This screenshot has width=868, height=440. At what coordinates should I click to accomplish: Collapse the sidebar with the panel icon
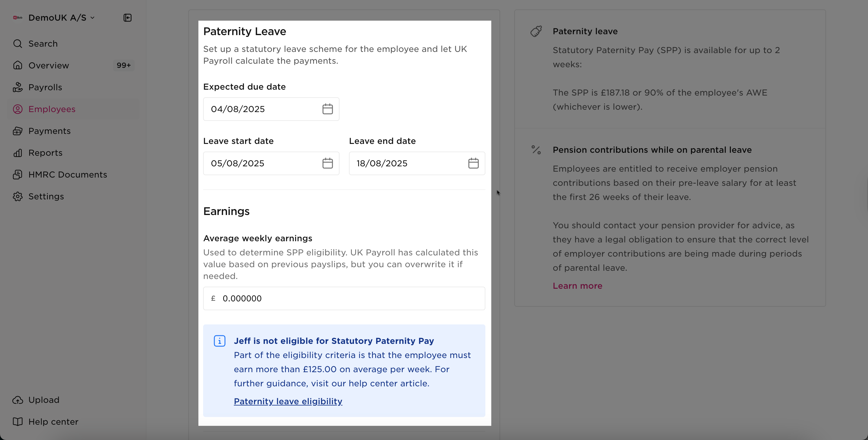click(127, 17)
